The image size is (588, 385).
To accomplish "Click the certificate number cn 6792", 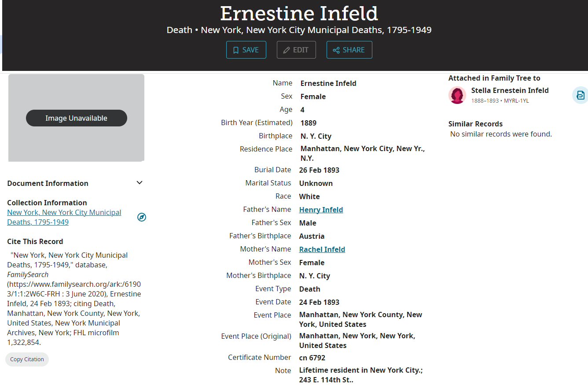I will click(312, 358).
